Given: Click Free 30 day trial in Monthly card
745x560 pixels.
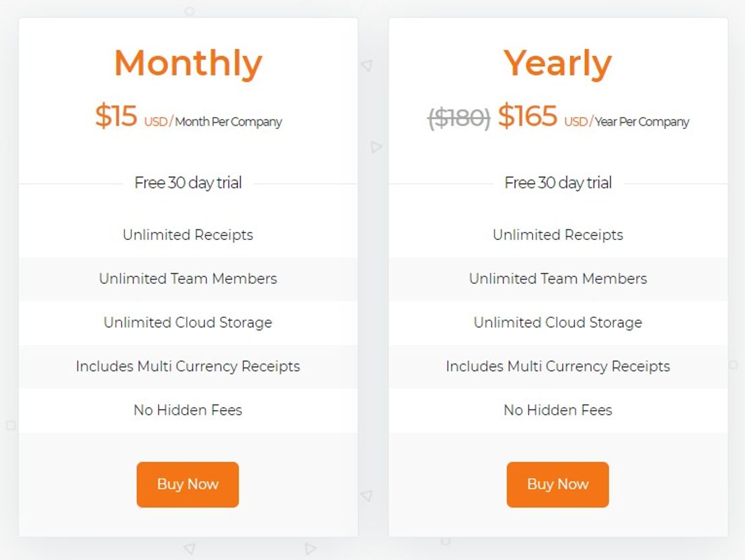Looking at the screenshot, I should 188,182.
